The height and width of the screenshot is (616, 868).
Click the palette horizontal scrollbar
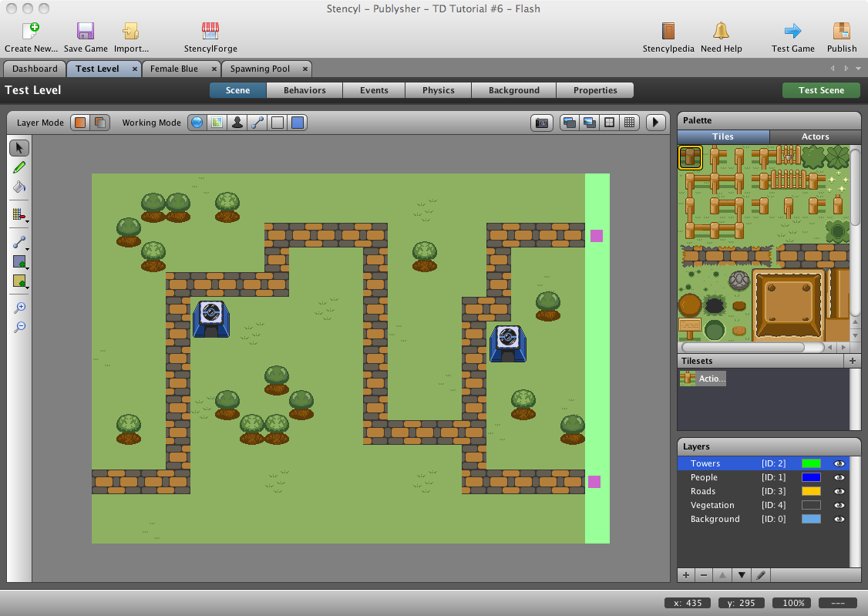743,347
